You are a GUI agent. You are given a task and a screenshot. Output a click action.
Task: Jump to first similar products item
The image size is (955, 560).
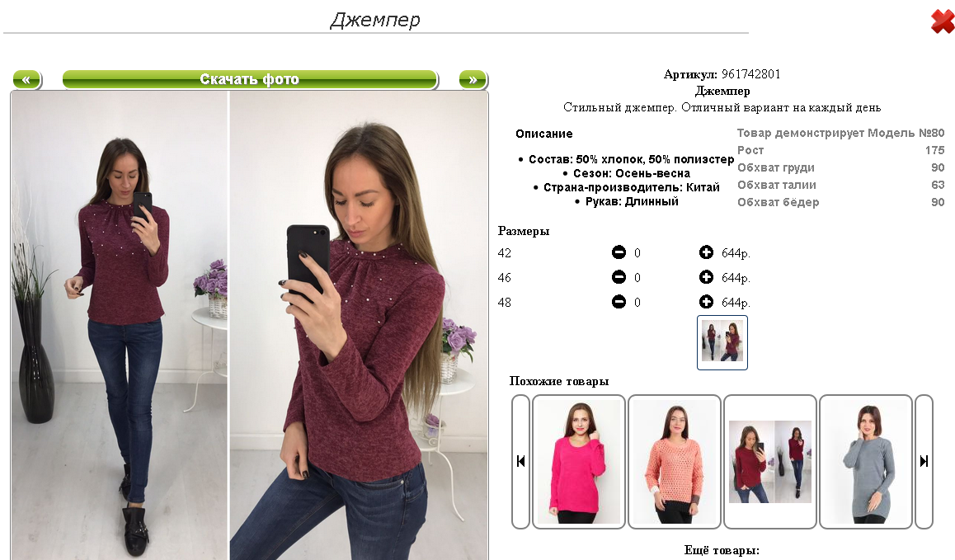click(520, 461)
